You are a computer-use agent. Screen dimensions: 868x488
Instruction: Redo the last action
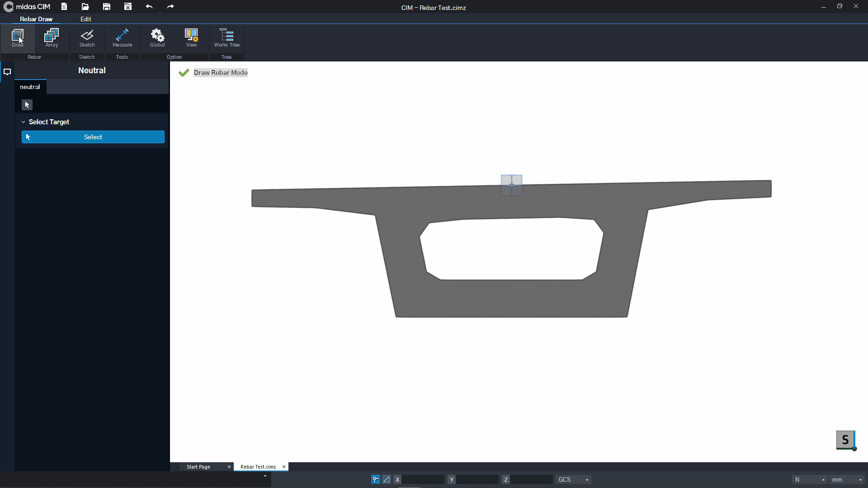tap(170, 6)
